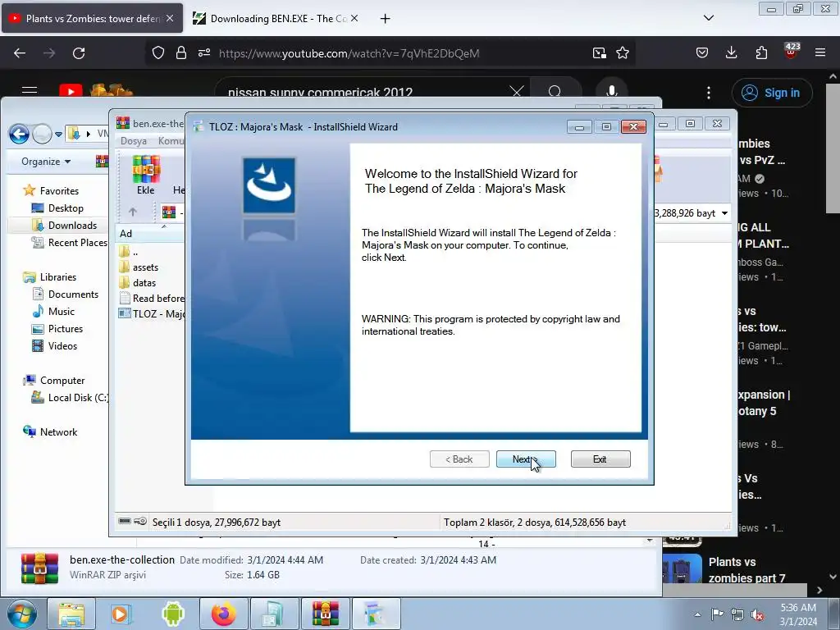The width and height of the screenshot is (840, 630).
Task: Click the Explorer back arrow button
Action: [20, 134]
